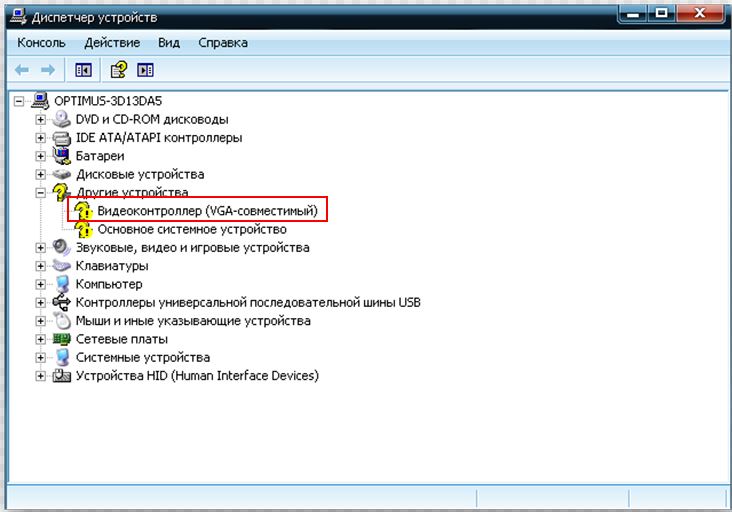Select the OPTIMUS-3D13DA5 computer icon

pyautogui.click(x=41, y=101)
